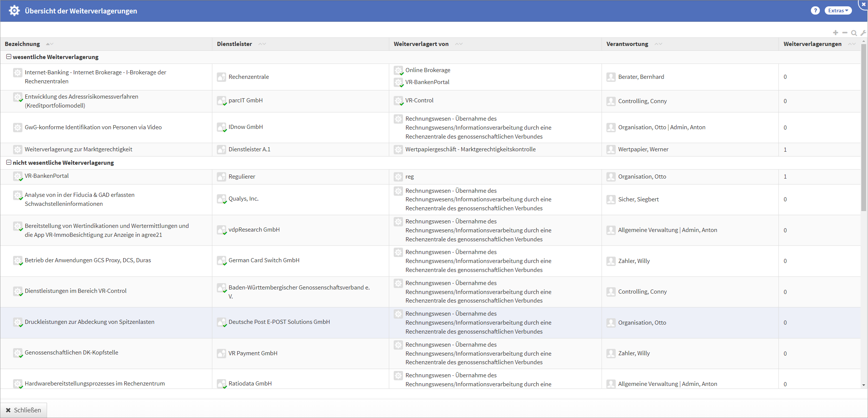Viewport: 868px width, 418px height.
Task: Click the plus icon to expand all groups
Action: pos(836,32)
